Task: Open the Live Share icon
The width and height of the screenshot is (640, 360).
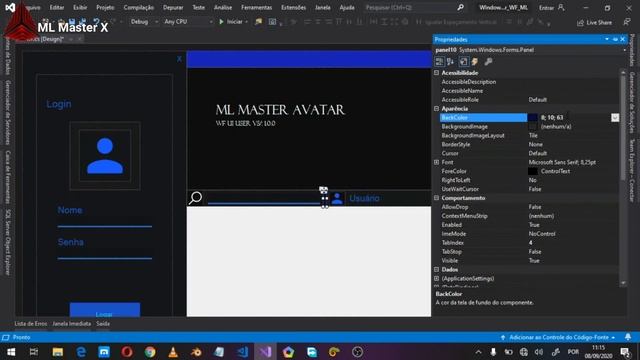Action: pos(580,23)
